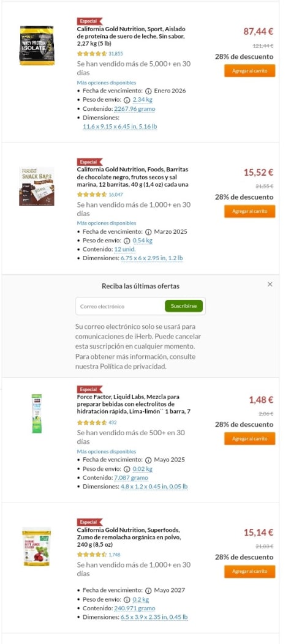
Task: Close the Reciba las últimas ofertas banner
Action: (x=270, y=284)
